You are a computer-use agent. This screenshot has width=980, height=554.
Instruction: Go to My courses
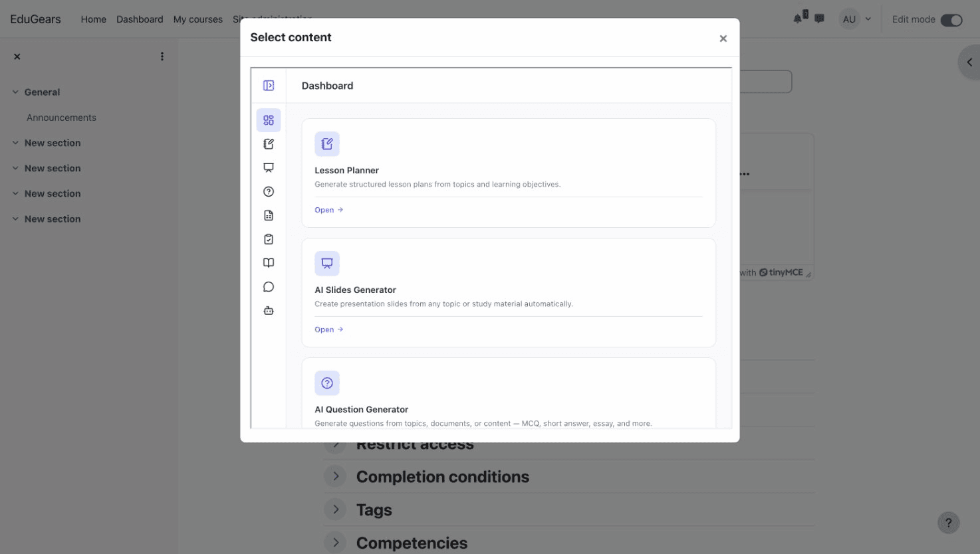(x=197, y=19)
